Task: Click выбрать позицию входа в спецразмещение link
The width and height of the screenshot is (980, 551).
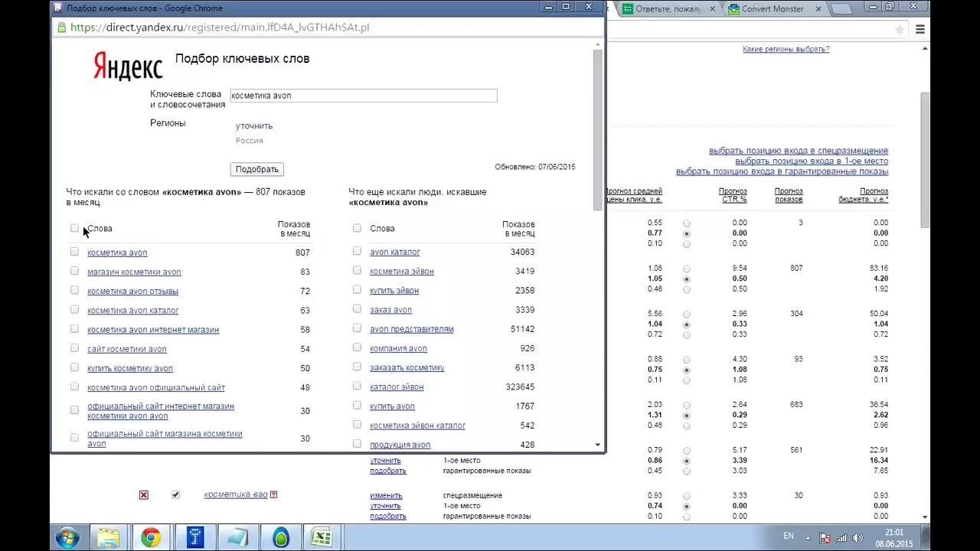Action: 799,151
